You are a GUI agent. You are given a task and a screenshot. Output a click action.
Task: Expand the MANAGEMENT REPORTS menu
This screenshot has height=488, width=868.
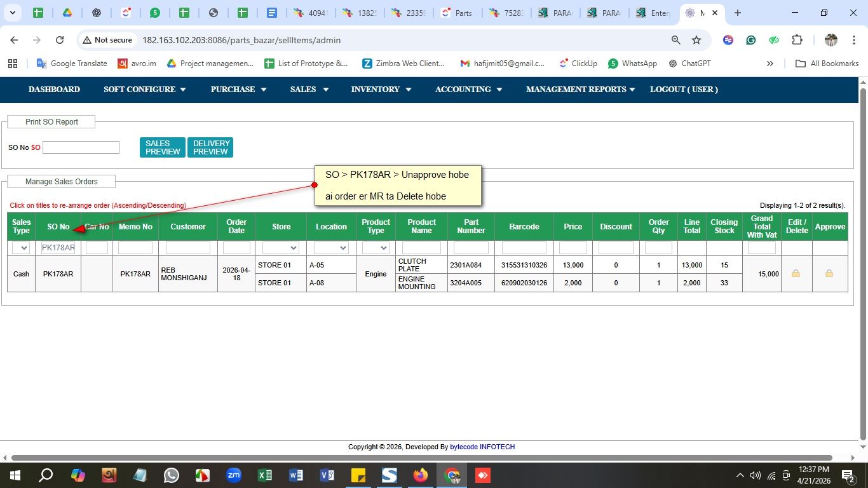(x=581, y=90)
